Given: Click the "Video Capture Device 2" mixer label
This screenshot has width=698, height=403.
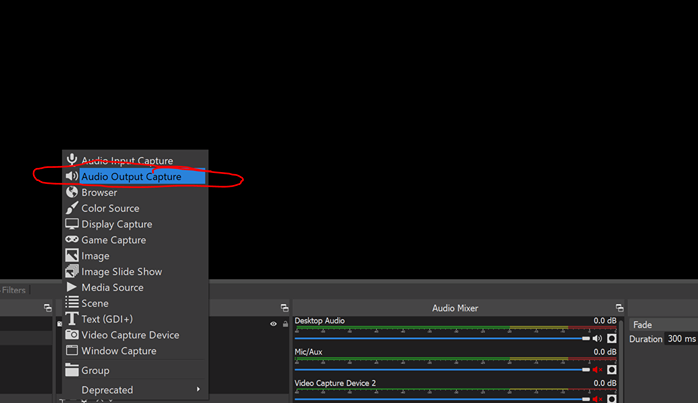Looking at the screenshot, I should [x=335, y=383].
